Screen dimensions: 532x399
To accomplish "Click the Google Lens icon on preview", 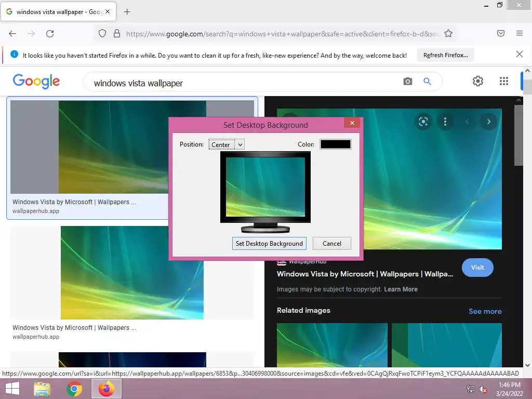I will [423, 122].
